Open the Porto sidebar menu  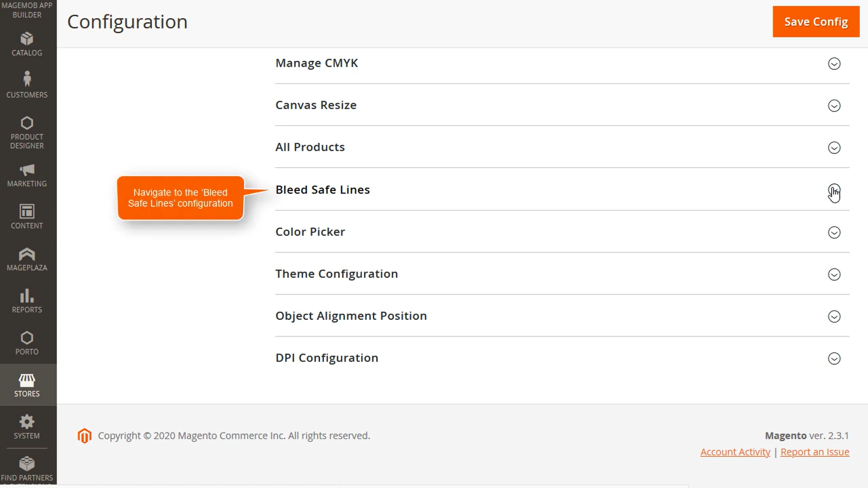27,343
